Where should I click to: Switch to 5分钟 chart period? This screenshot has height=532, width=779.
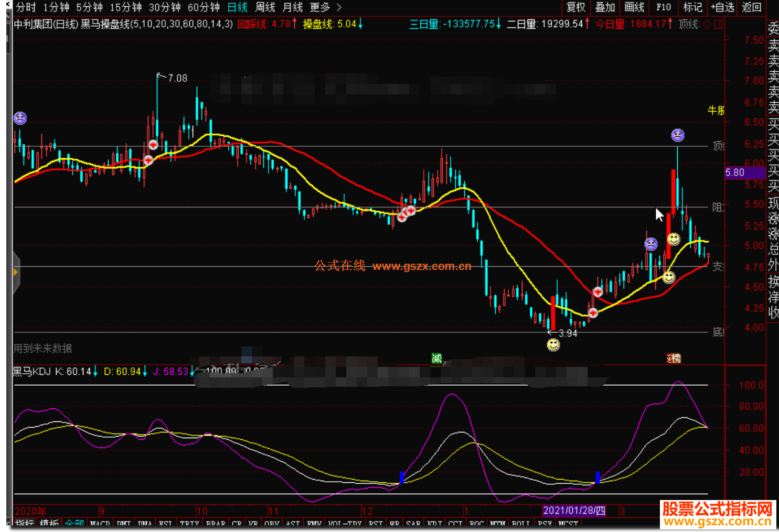(x=89, y=7)
